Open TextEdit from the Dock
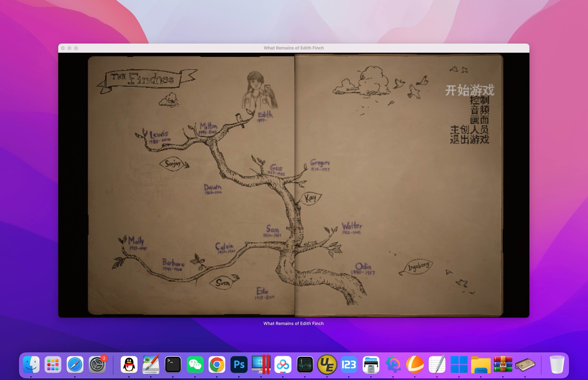 [437, 364]
